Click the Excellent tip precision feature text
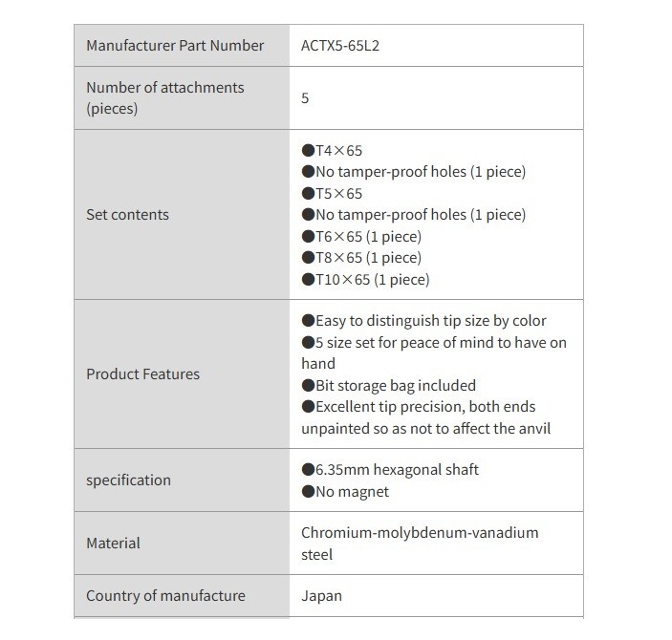 [426, 407]
